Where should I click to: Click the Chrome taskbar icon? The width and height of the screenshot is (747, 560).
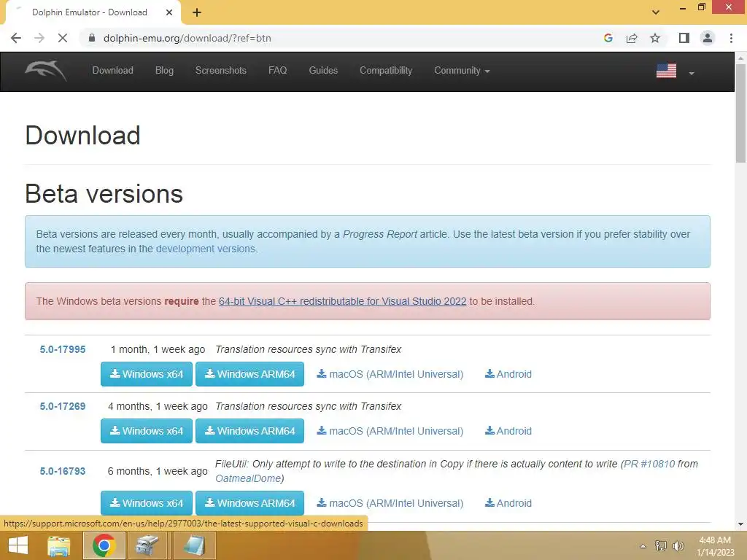pyautogui.click(x=104, y=545)
